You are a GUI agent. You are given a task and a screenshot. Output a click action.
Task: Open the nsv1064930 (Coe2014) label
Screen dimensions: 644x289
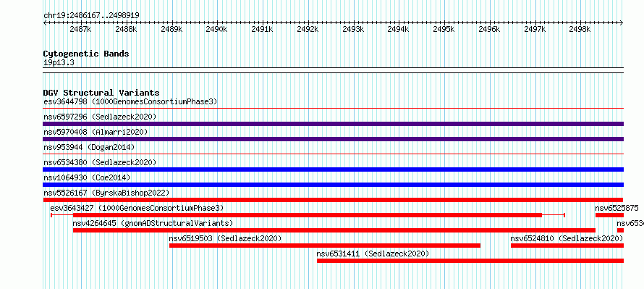[87, 177]
